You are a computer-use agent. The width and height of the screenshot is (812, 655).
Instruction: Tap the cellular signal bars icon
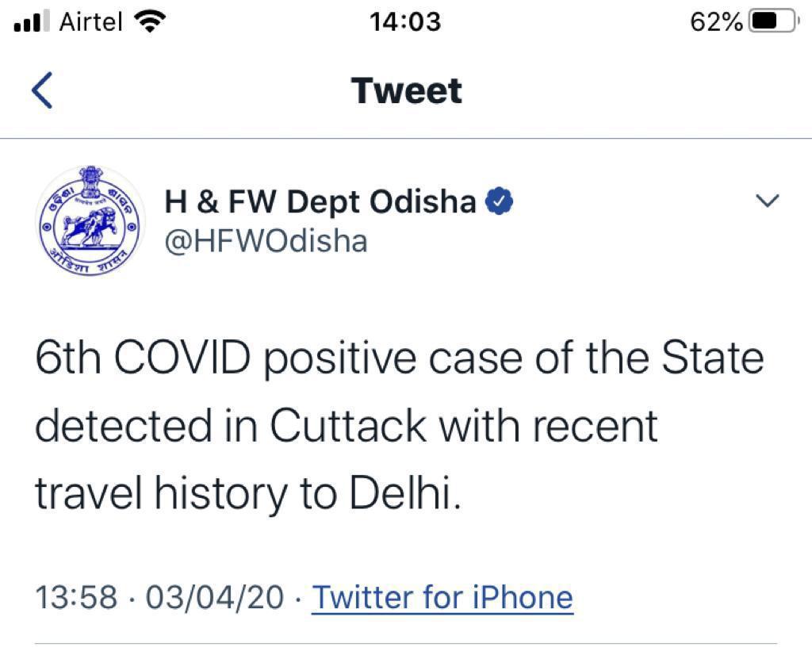pos(32,21)
